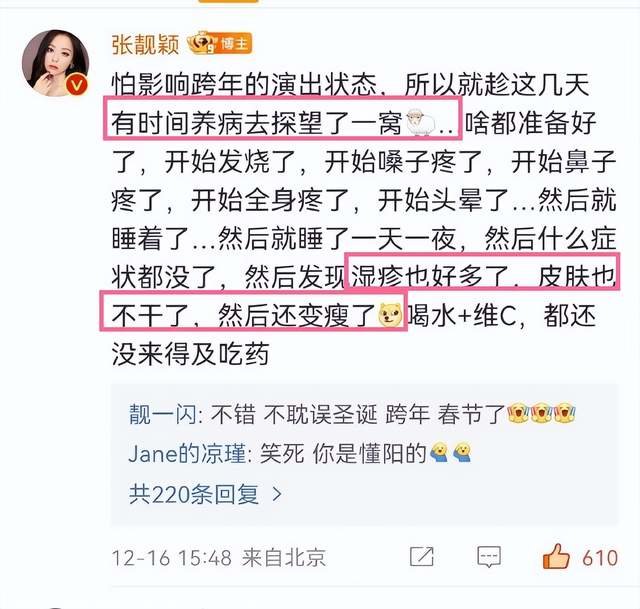The height and width of the screenshot is (609, 640).
Task: Click the 12-16 15:48 timestamp
Action: coord(172,558)
